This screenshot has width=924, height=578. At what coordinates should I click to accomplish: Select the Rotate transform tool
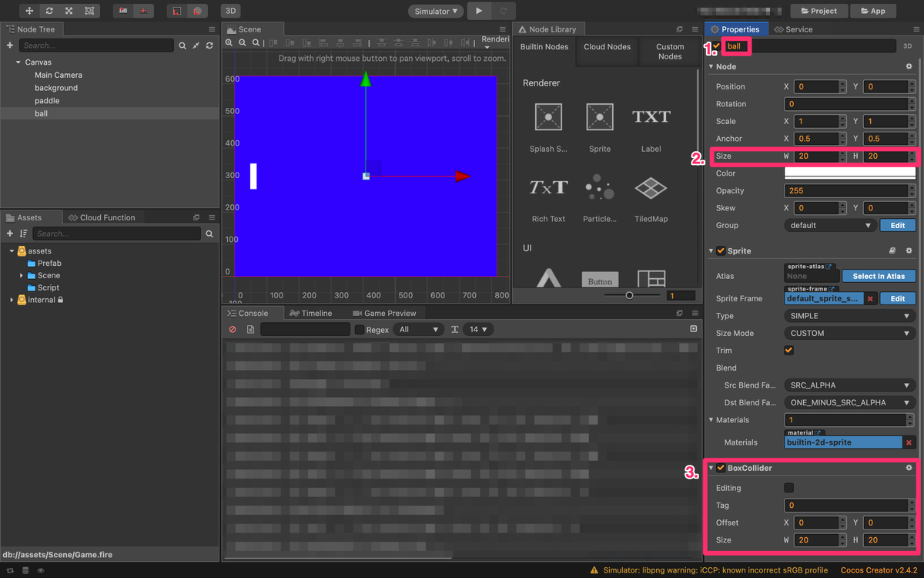tap(49, 11)
